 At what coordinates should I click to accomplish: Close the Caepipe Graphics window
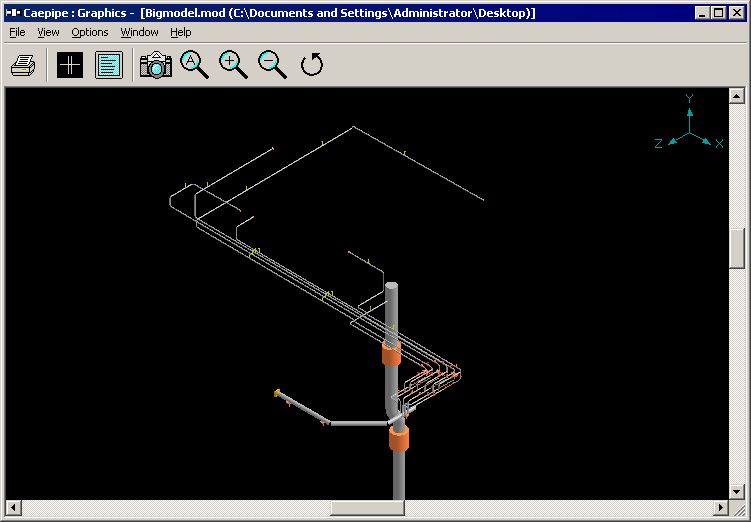[737, 13]
